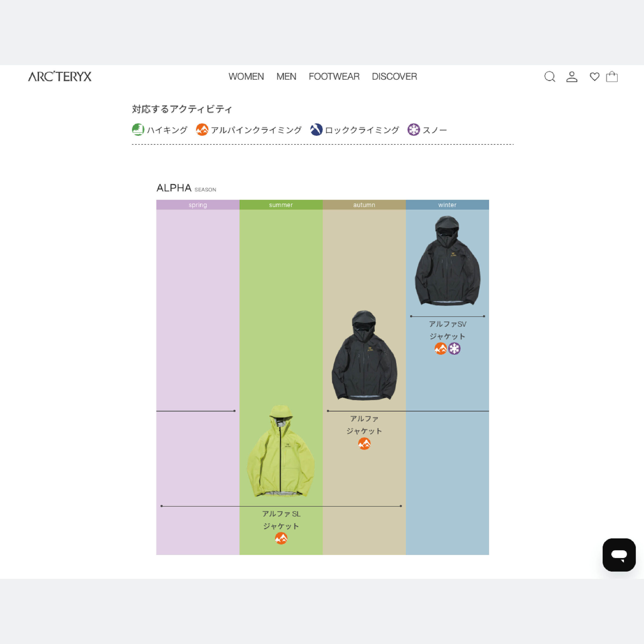The width and height of the screenshot is (644, 644).
Task: Open the MEN menu
Action: click(286, 77)
